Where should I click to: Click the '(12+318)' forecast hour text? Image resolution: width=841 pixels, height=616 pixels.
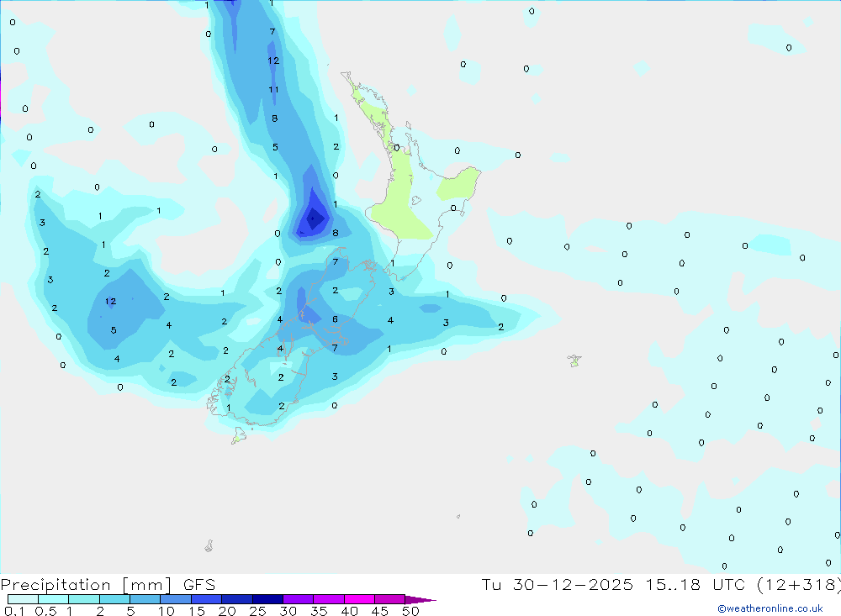coord(799,585)
